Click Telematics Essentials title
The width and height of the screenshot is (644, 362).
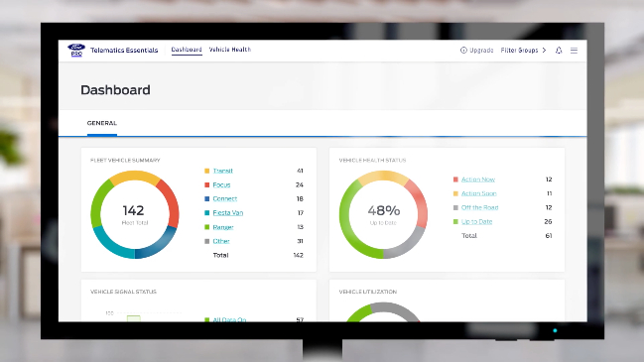tap(124, 50)
